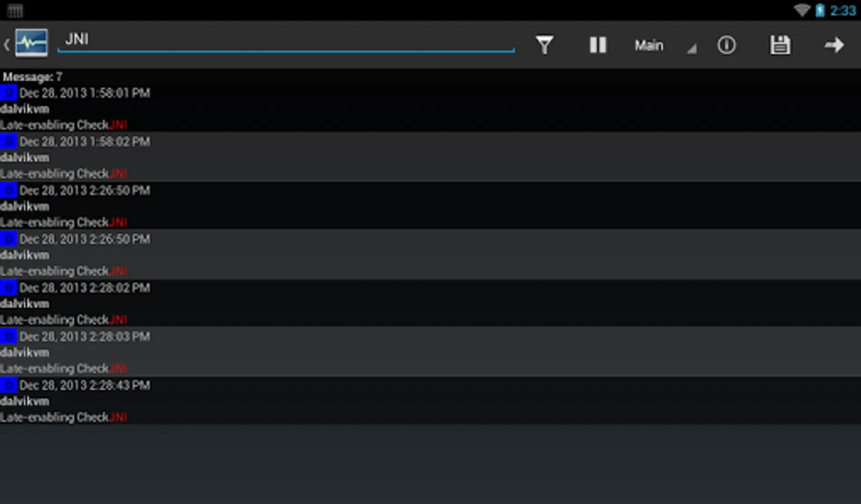Select log entry at 1:58:01 PM
This screenshot has height=504, width=861.
[430, 108]
